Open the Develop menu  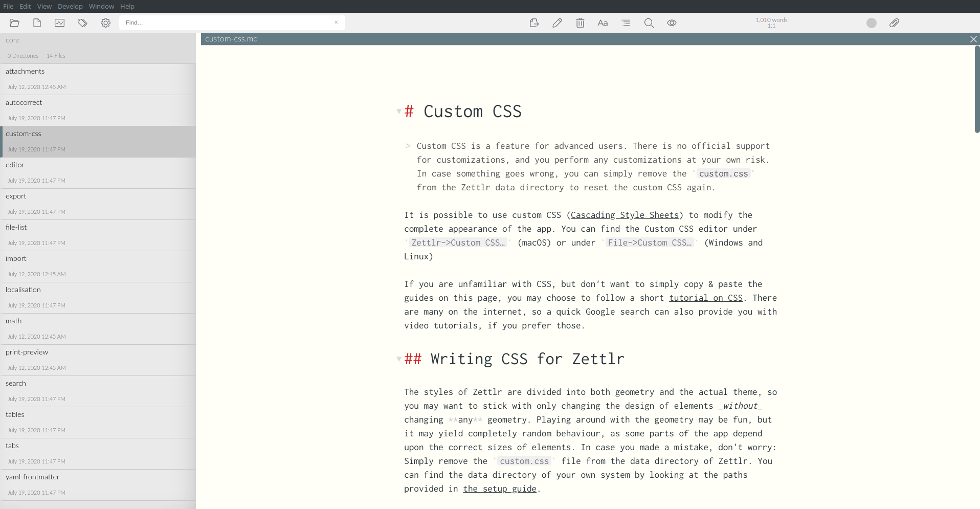click(70, 6)
